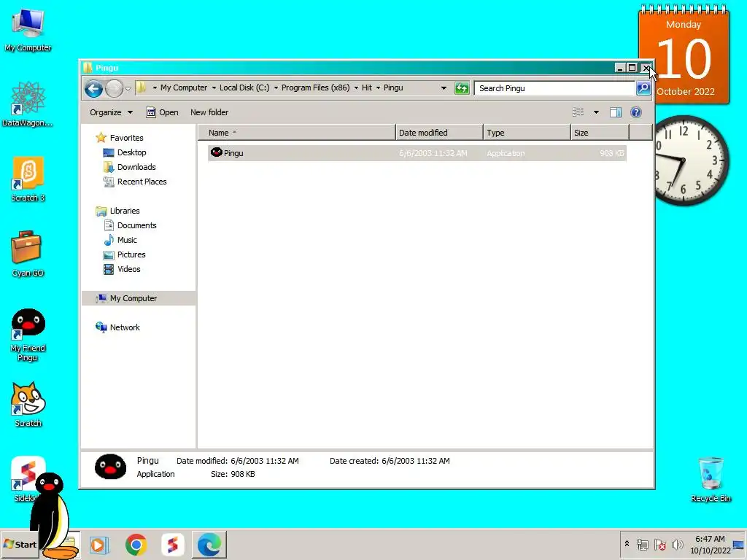Click the search magnifier button
747x560 pixels.
pos(643,88)
